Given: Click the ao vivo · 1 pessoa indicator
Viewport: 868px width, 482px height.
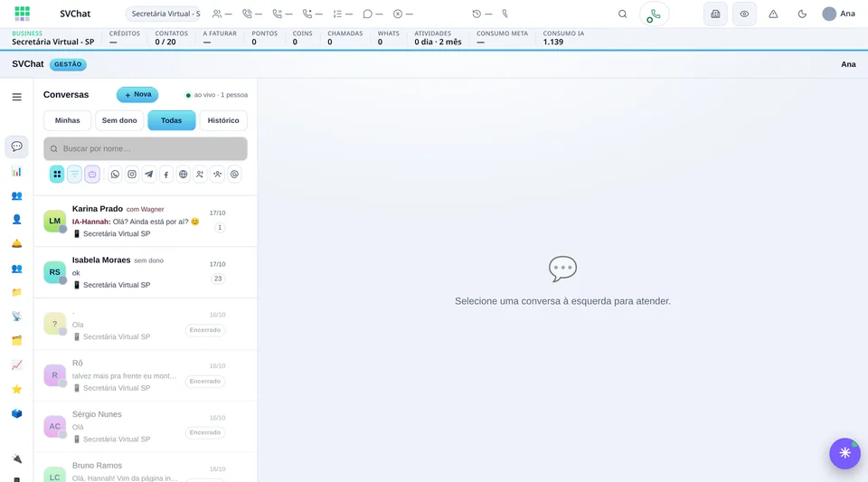Looking at the screenshot, I should click(216, 95).
